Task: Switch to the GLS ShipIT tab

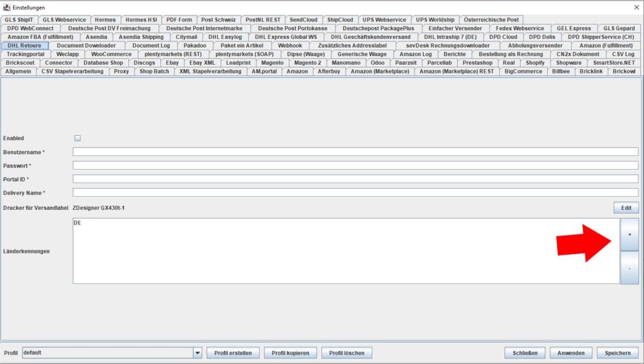Action: (19, 19)
